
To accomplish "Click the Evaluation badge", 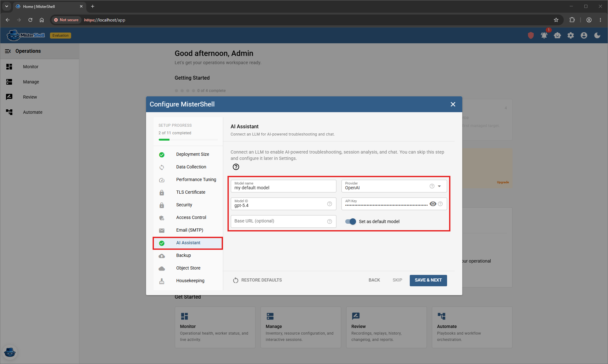I will coord(60,35).
